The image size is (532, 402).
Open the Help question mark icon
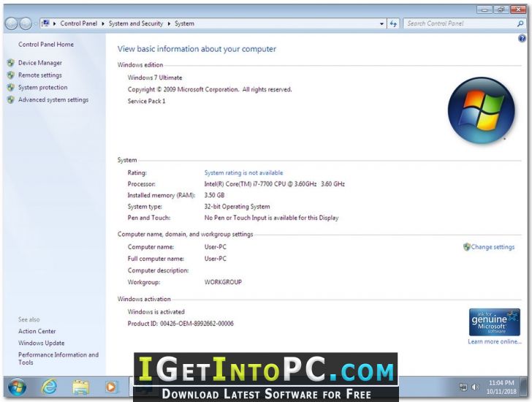[x=522, y=38]
